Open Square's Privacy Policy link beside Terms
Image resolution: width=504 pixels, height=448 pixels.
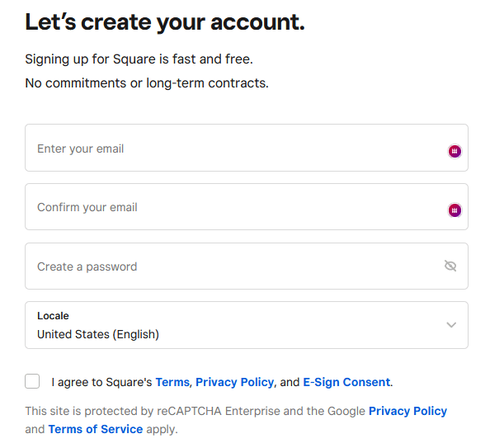(x=234, y=382)
